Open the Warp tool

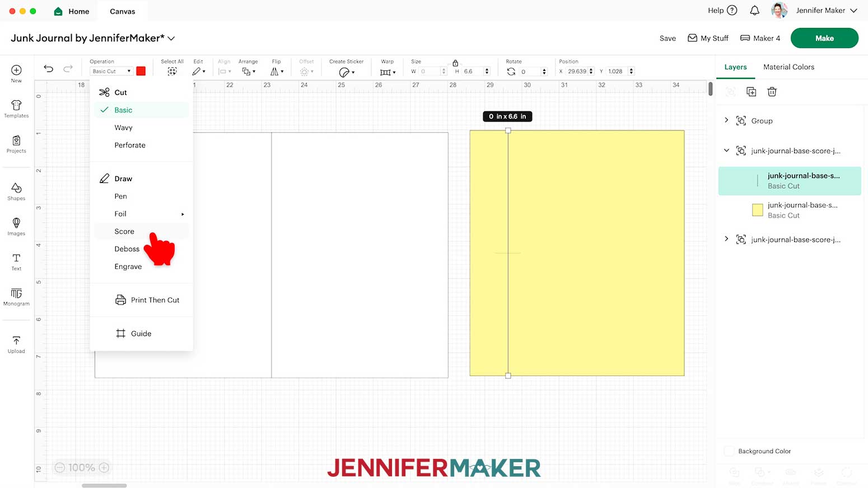tap(388, 72)
